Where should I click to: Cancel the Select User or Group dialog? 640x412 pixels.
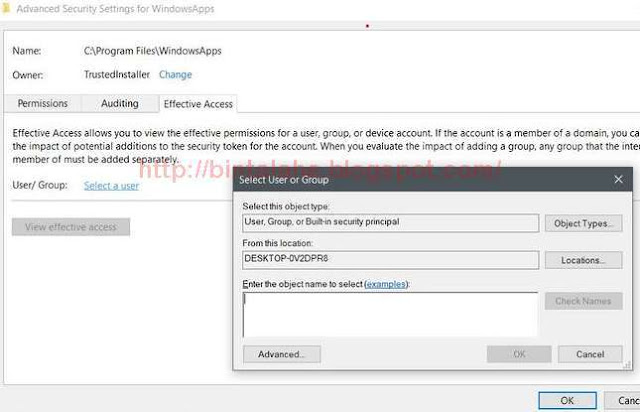point(590,354)
